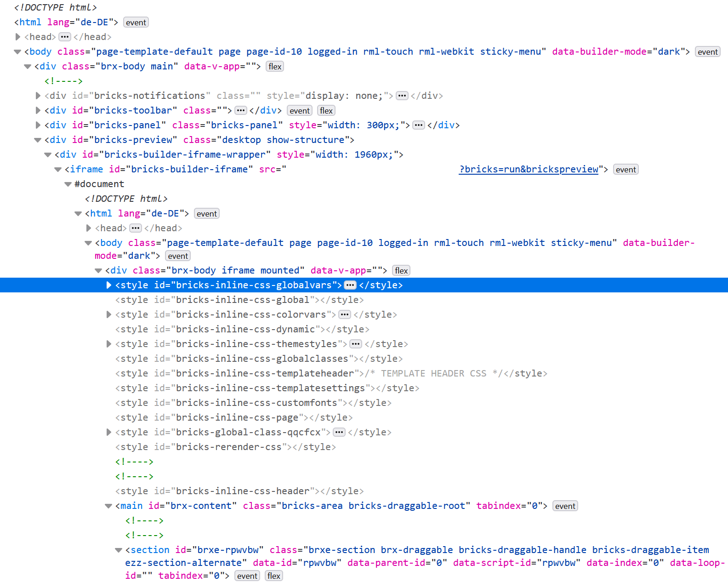The height and width of the screenshot is (582, 728).
Task: Select the bricks-rerender-css style row
Action: pos(364,447)
